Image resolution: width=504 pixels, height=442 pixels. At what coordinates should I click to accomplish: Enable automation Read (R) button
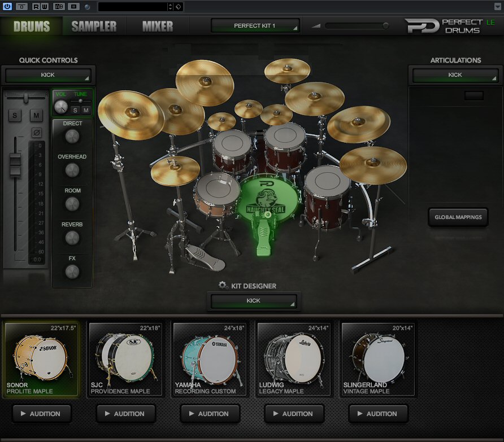36,6
